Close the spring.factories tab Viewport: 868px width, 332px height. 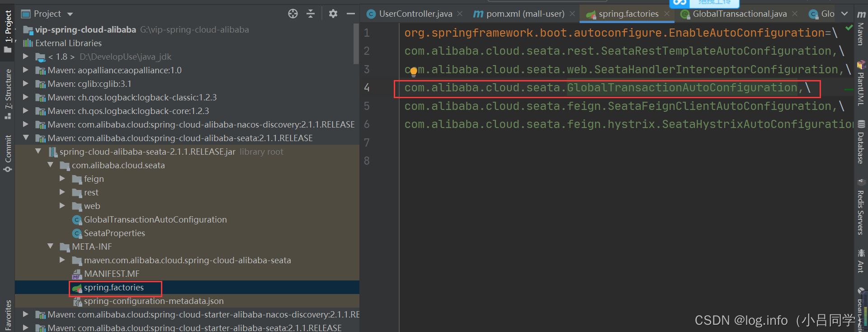(667, 14)
